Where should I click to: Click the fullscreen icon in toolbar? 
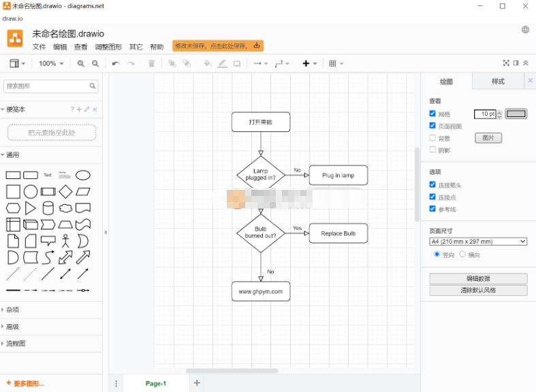pyautogui.click(x=506, y=63)
